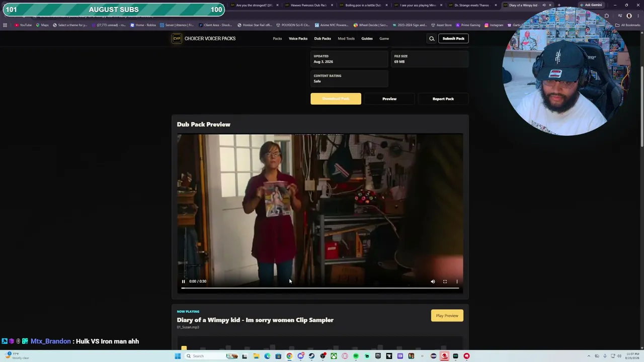644x362 pixels.
Task: Click the Ask Gemini button
Action: tap(591, 5)
